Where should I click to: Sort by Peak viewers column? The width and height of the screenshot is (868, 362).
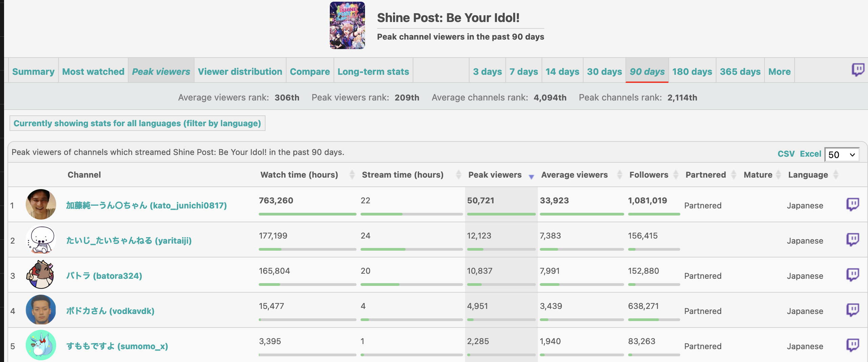[x=501, y=175]
